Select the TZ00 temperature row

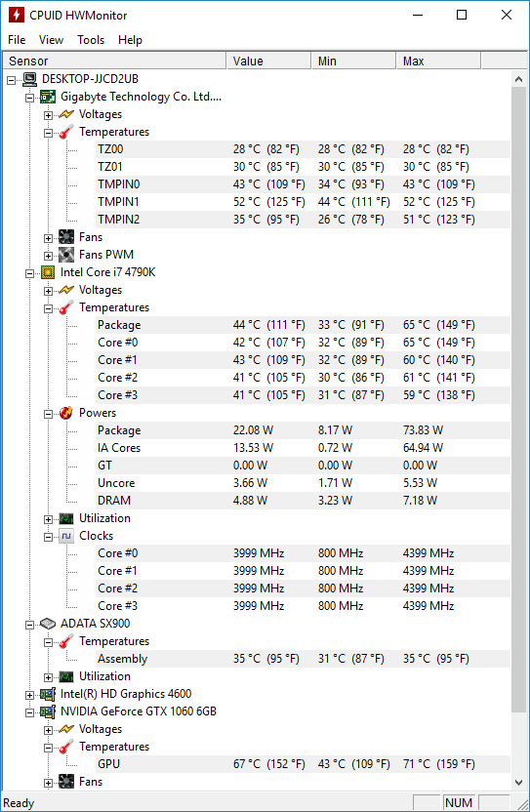[x=304, y=149]
